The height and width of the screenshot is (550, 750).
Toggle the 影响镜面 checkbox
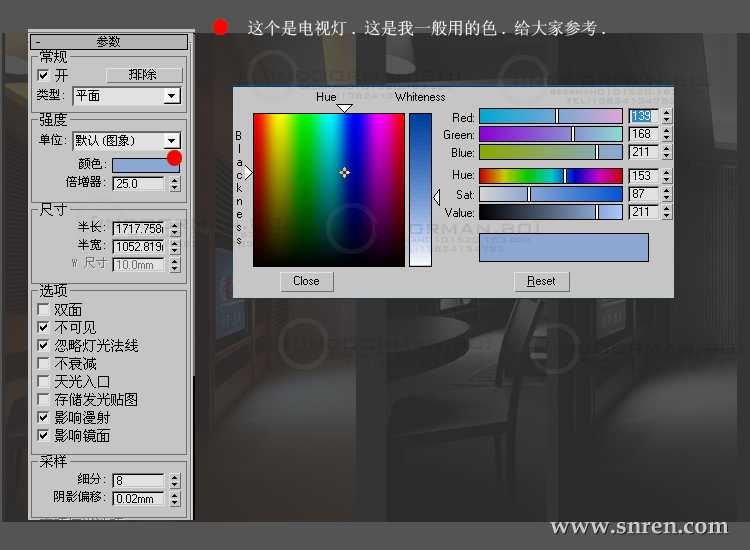[43, 435]
